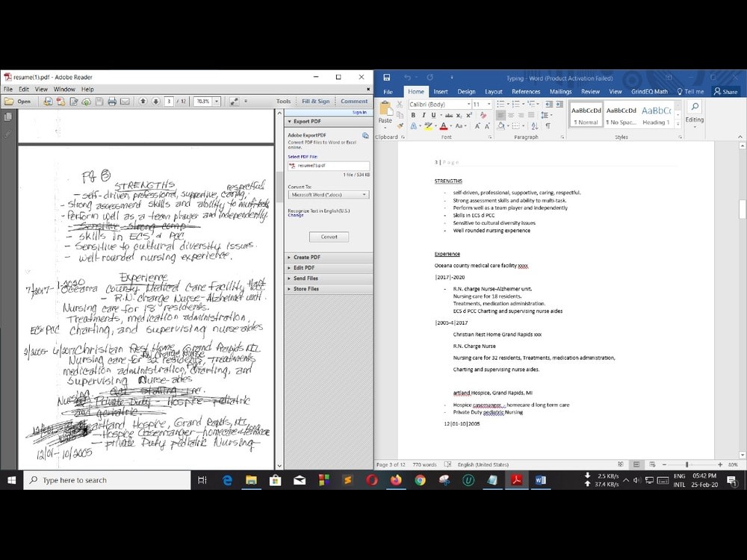Image resolution: width=747 pixels, height=560 pixels.
Task: Click the Save icon in Word title bar
Action: (387, 78)
